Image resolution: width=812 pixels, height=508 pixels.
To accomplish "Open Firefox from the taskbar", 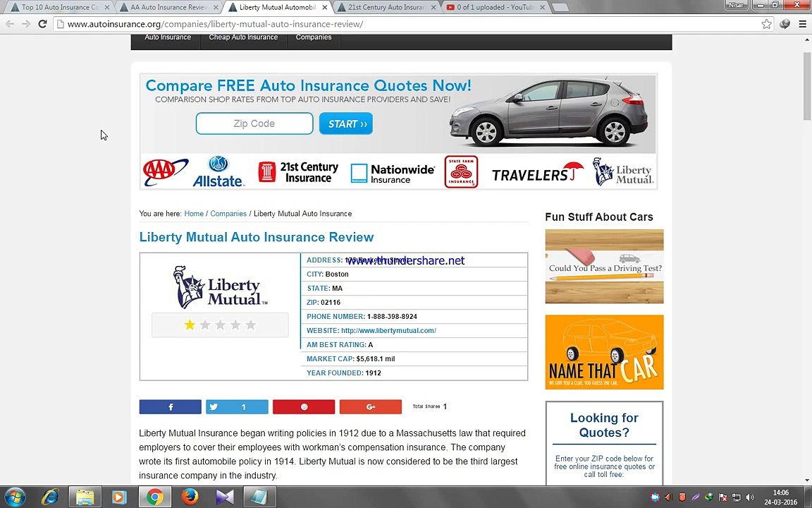I will 190,497.
